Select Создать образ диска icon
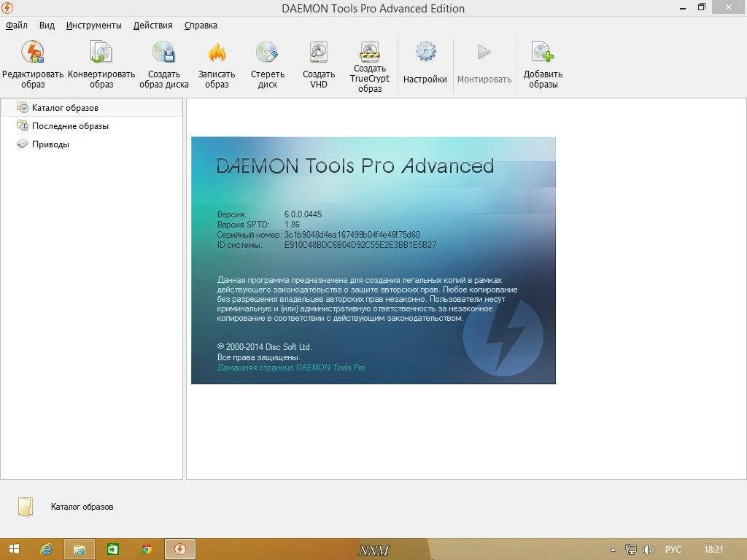Screen dimensions: 747x560 164,52
